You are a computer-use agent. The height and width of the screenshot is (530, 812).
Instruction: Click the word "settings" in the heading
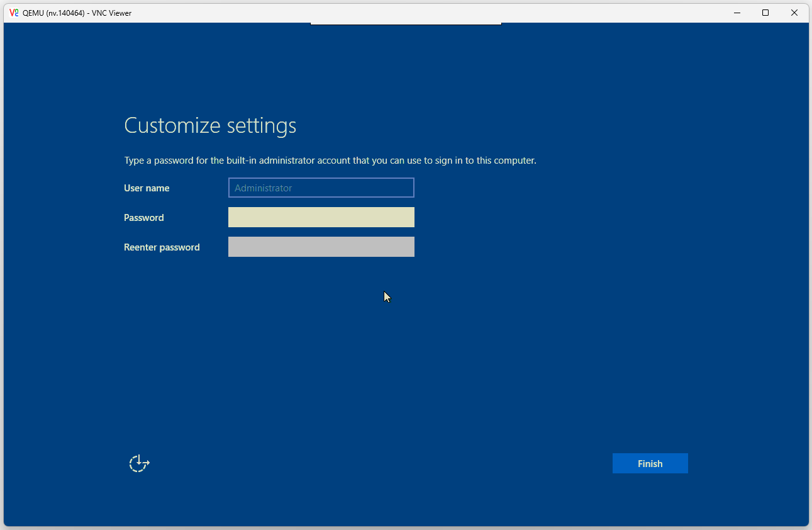click(261, 126)
